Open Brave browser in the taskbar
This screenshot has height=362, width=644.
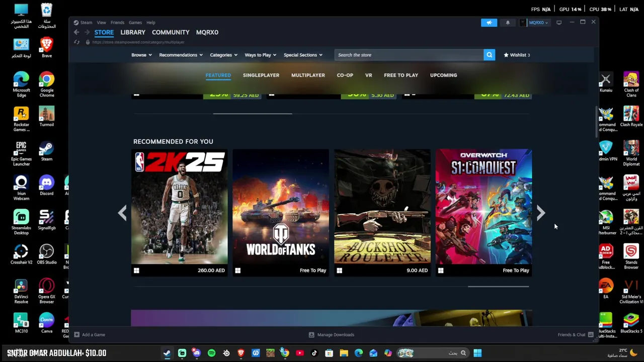(240, 353)
